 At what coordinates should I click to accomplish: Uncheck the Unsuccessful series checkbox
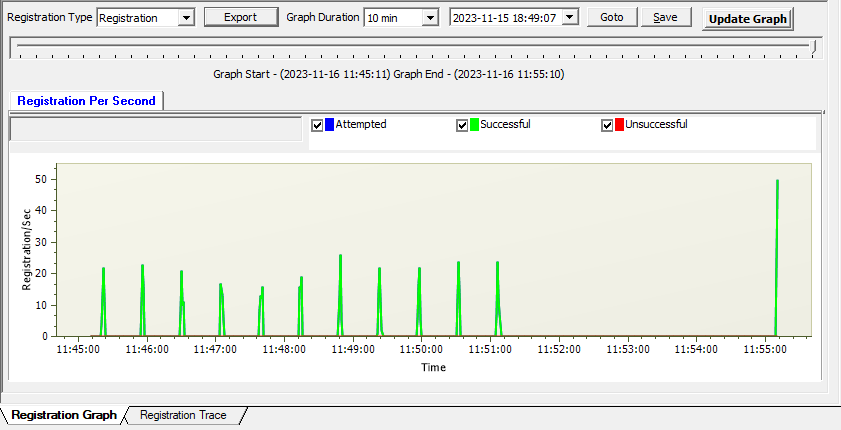pos(607,125)
